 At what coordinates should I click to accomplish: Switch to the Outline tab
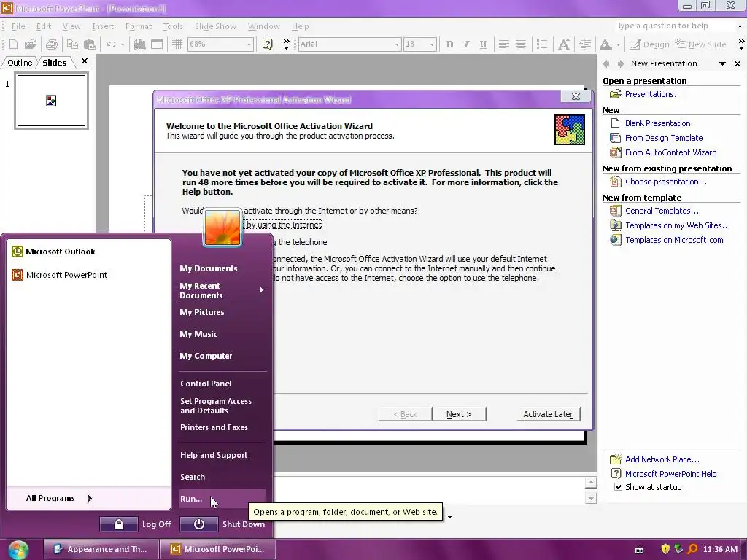pyautogui.click(x=20, y=63)
